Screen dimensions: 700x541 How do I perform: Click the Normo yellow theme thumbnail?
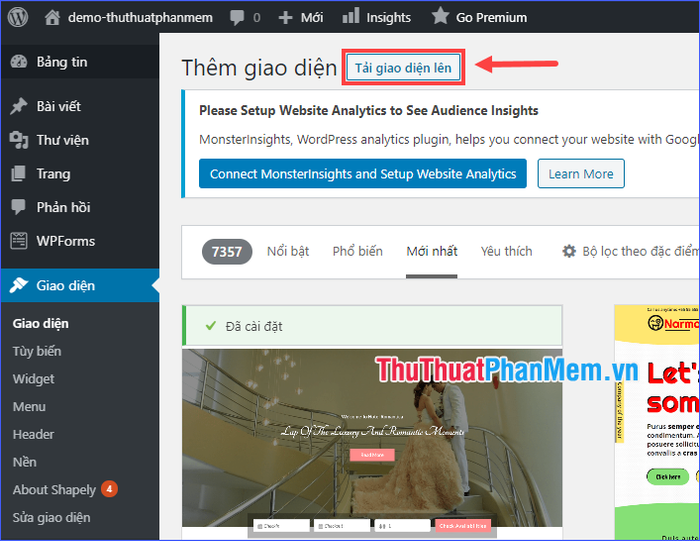[x=657, y=422]
